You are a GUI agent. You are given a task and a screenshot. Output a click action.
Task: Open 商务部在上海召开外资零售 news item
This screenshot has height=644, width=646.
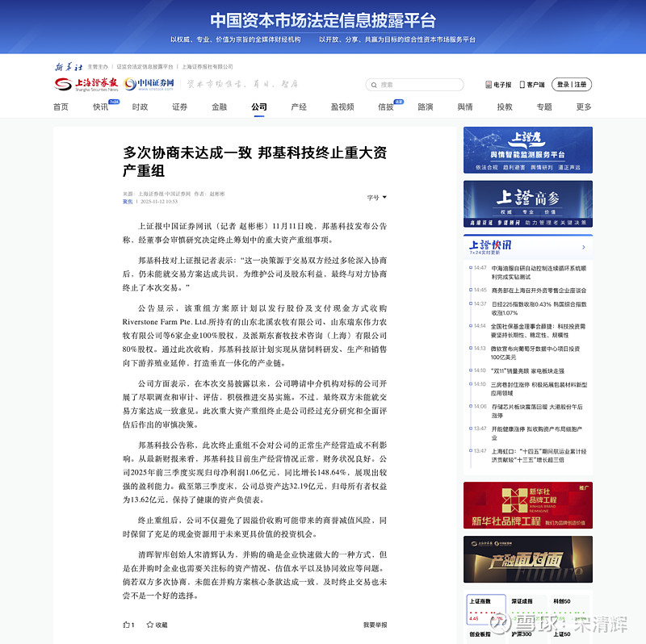tap(539, 291)
